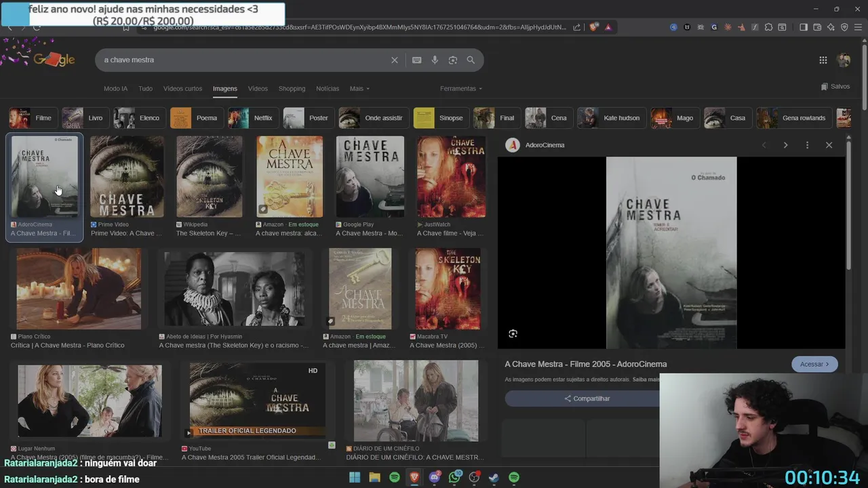
Task: Open the Brave VPN shield icon
Action: [844, 27]
